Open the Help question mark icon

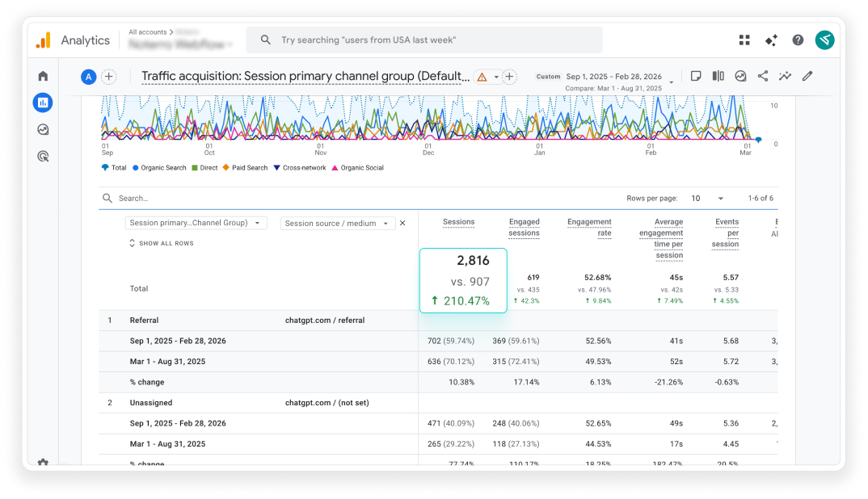tap(798, 40)
